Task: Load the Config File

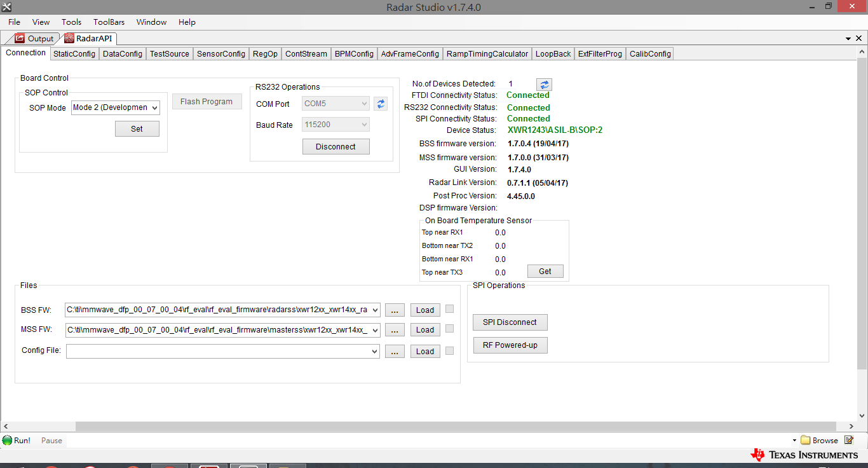Action: point(425,352)
